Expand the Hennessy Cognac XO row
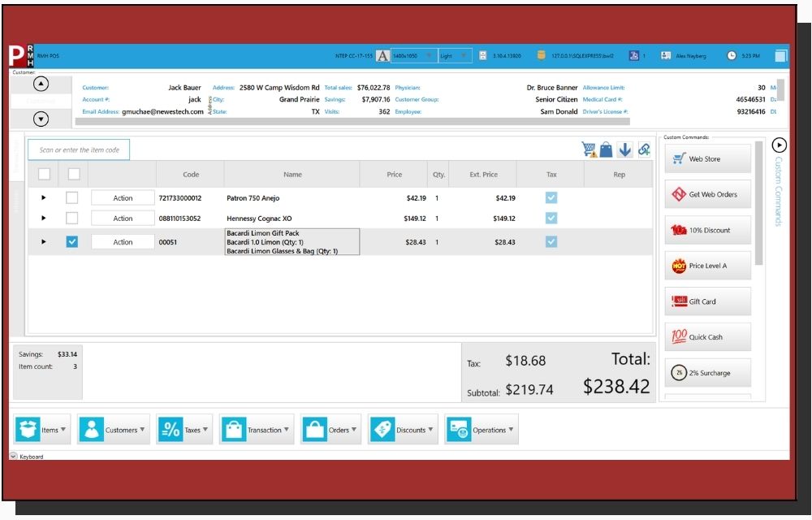The image size is (812, 520). click(44, 218)
